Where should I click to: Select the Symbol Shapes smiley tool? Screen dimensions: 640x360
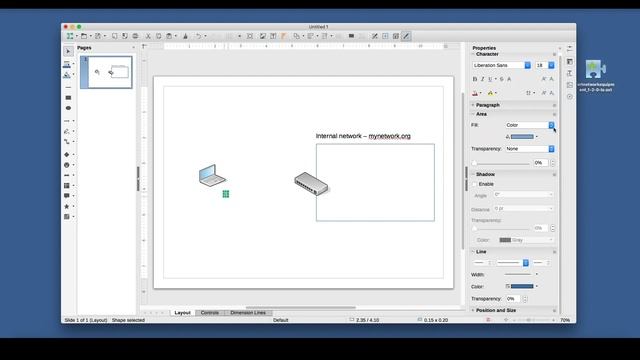tap(67, 165)
